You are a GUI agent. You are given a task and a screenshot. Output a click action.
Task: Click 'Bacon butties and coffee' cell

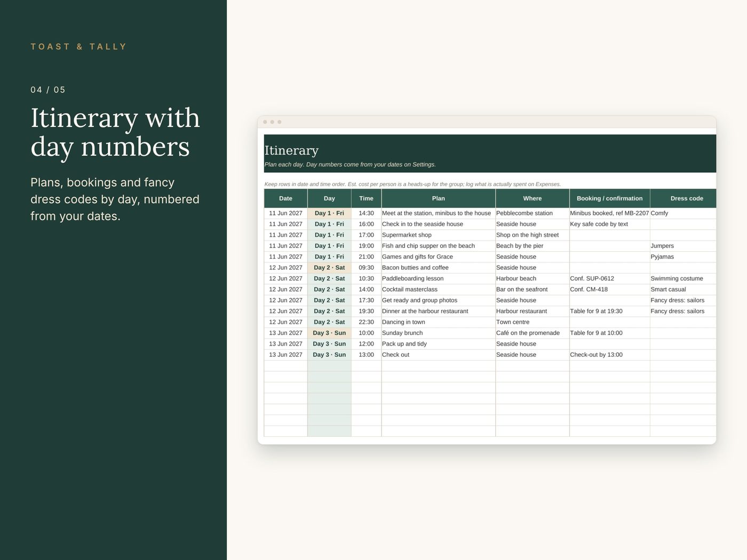[439, 268]
